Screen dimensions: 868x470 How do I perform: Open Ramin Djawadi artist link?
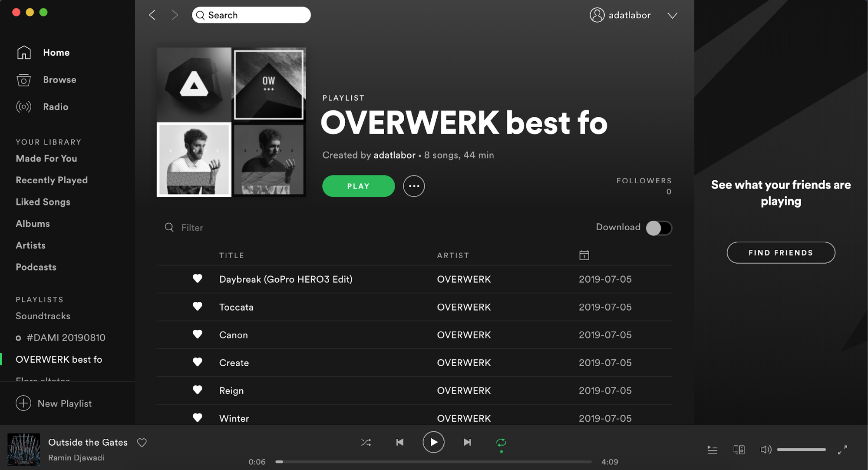pyautogui.click(x=76, y=458)
